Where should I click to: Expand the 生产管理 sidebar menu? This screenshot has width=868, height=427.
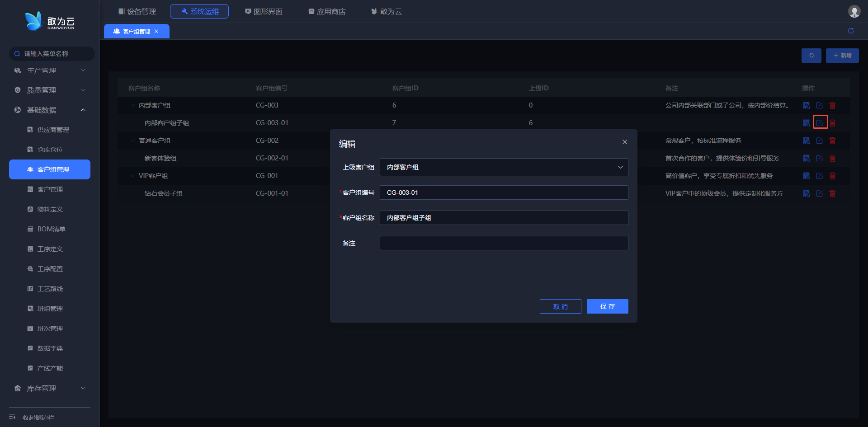(50, 70)
